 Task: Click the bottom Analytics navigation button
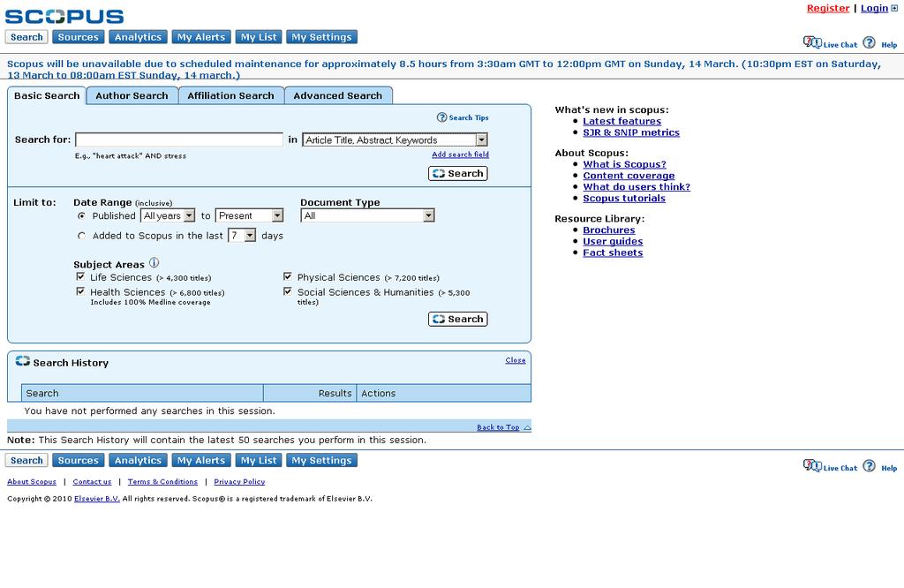(138, 460)
